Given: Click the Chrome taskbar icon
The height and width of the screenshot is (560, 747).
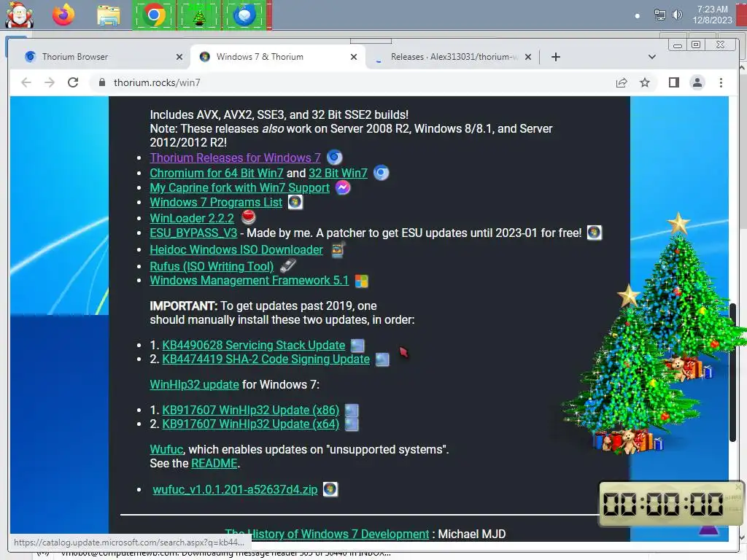Looking at the screenshot, I should click(x=153, y=15).
